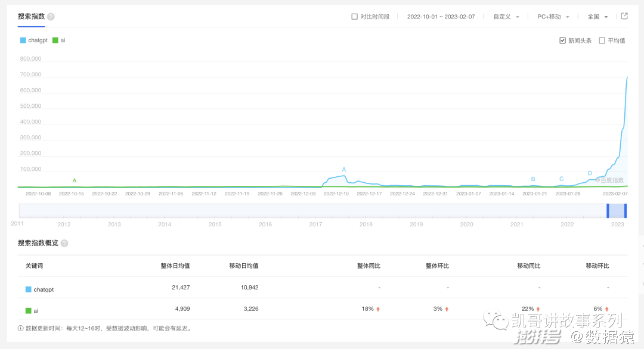Select the 搜索指数 tab
This screenshot has width=644, height=349.
[x=31, y=17]
